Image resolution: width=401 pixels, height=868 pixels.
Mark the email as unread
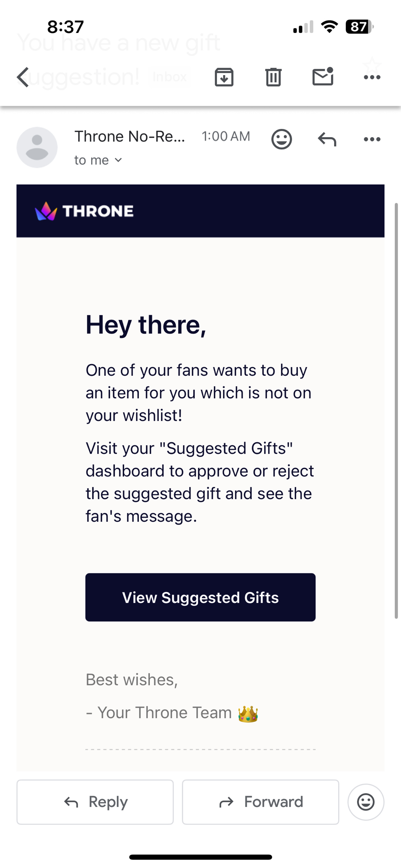coord(323,77)
